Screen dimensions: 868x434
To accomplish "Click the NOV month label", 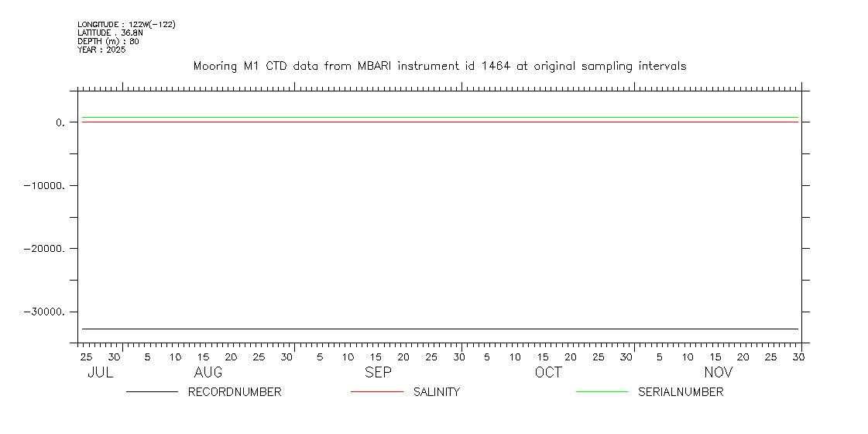I will (718, 373).
